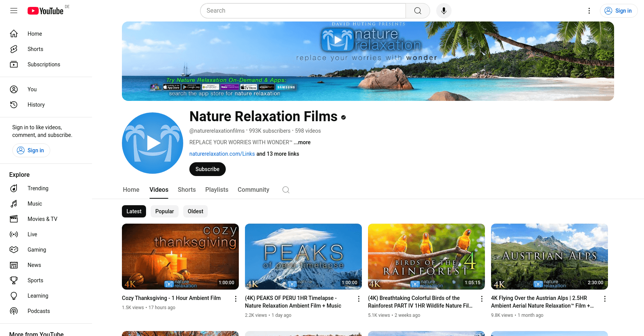Open the Gaming section in sidebar

tap(36, 250)
